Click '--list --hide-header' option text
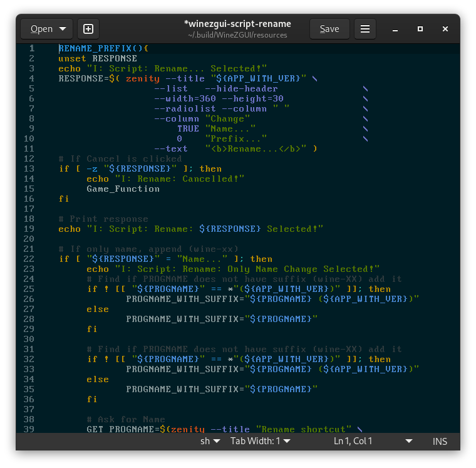Screen dimensions: 476x468 pos(216,88)
